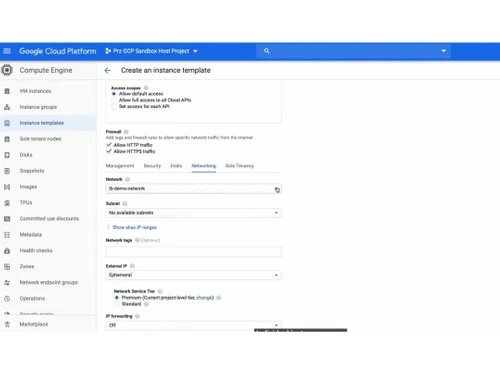Click the change link for network tier
Screen dimensions: 500x375
(x=204, y=298)
